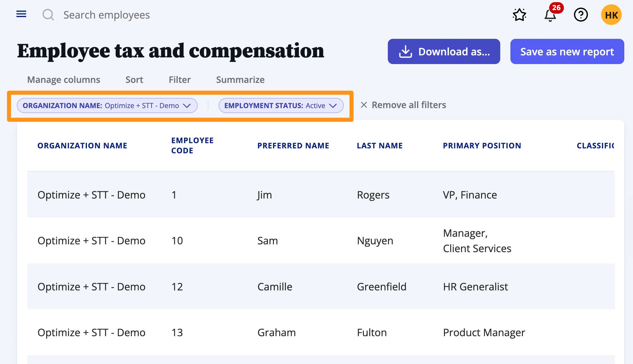
Task: Open Manage columns tab
Action: (x=63, y=80)
